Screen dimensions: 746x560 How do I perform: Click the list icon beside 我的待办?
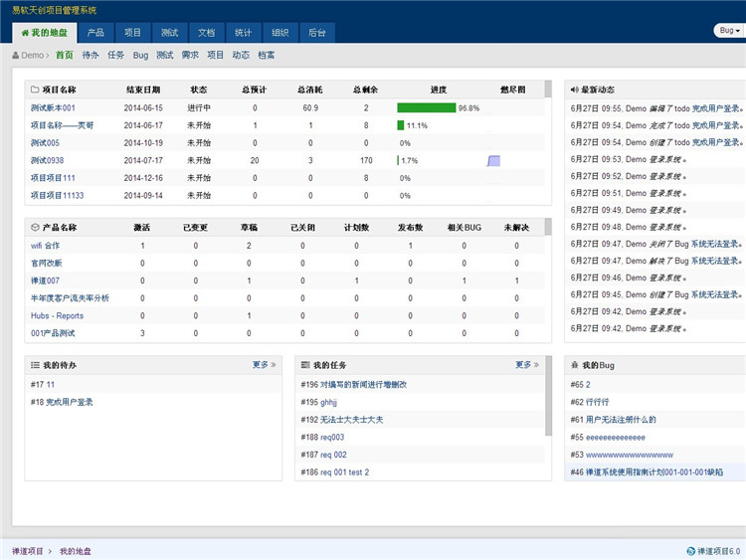click(35, 365)
